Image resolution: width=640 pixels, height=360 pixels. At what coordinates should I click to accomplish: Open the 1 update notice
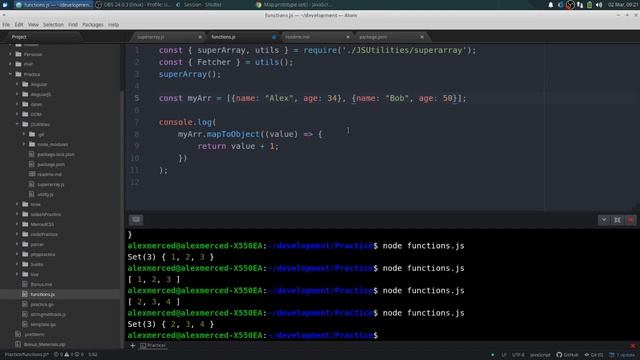pos(622,355)
